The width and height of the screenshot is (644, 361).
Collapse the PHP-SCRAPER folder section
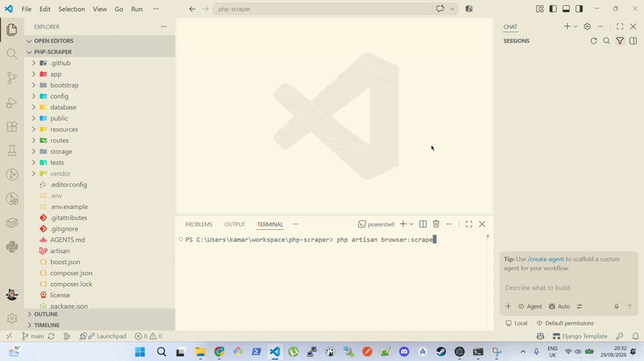coord(100,51)
